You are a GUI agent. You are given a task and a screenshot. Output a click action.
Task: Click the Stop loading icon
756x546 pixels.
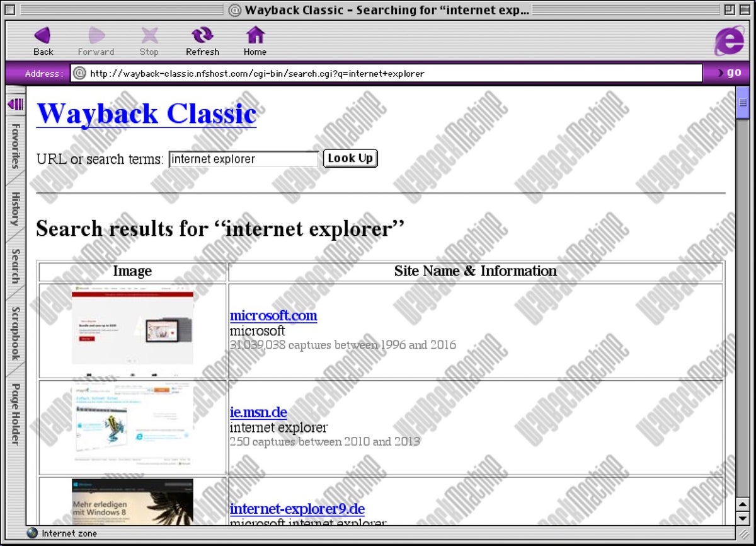pos(149,37)
